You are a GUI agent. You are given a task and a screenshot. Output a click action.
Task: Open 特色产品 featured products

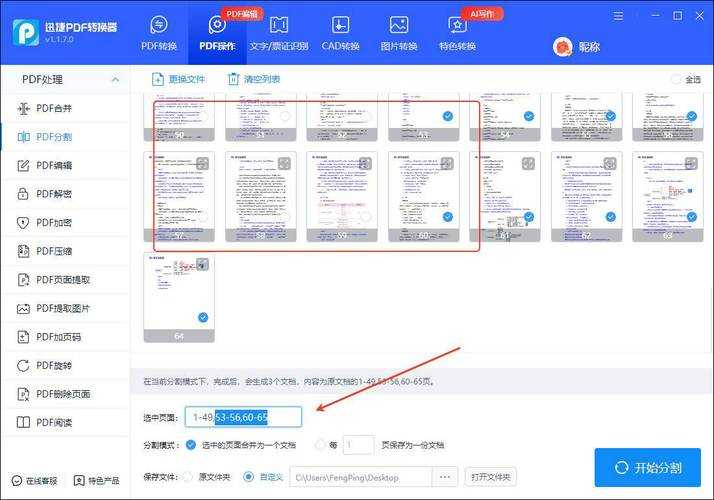[x=97, y=480]
